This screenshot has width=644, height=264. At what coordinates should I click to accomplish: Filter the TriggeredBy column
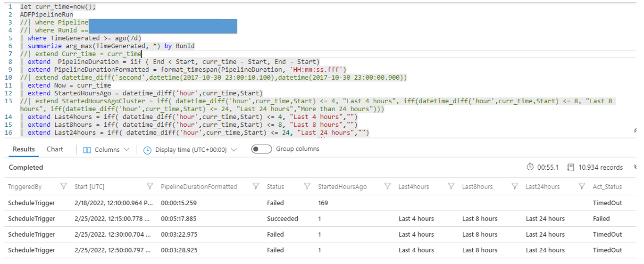pyautogui.click(x=64, y=186)
